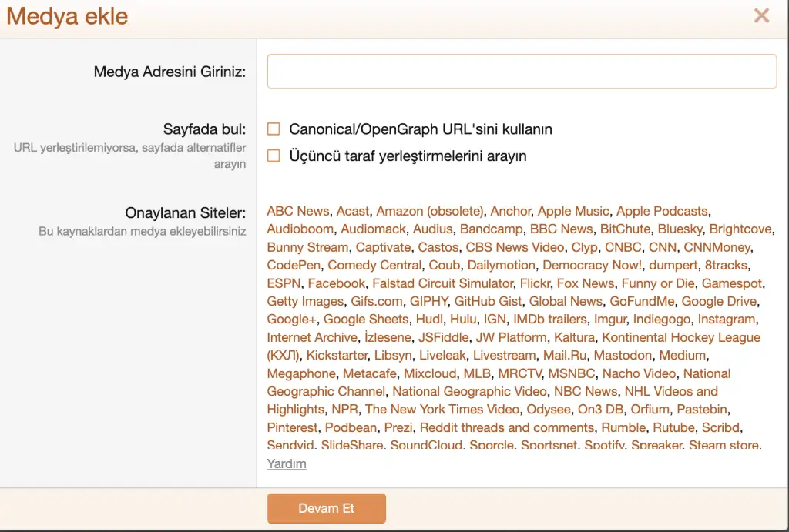
Task: Select the Dailymotion link
Action: tap(501, 265)
